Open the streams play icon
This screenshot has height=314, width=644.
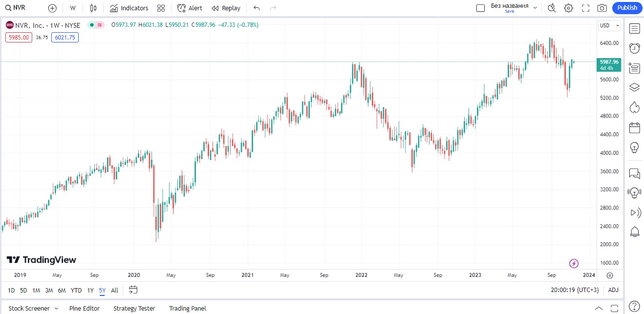pyautogui.click(x=635, y=212)
